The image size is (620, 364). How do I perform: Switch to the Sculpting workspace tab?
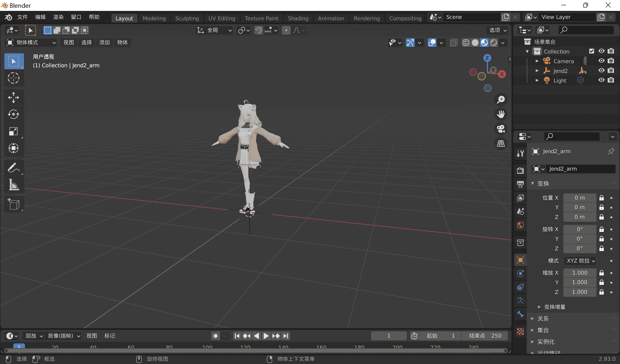tap(187, 18)
